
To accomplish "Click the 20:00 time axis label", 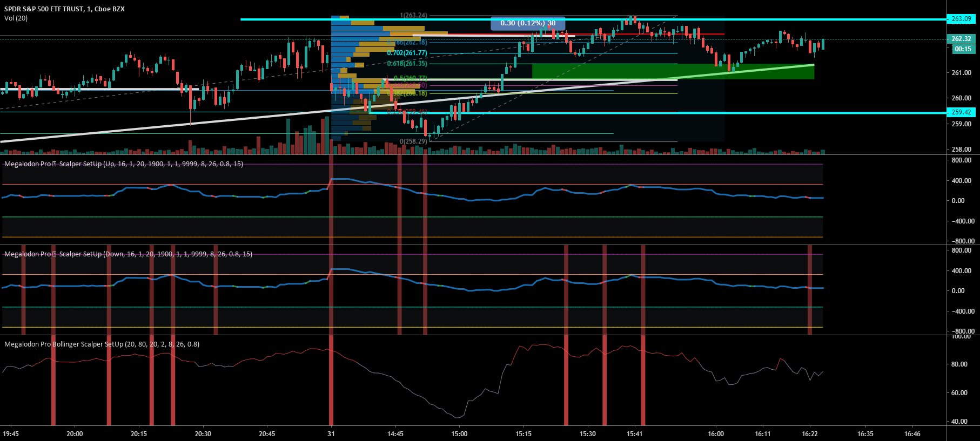I will (75, 434).
